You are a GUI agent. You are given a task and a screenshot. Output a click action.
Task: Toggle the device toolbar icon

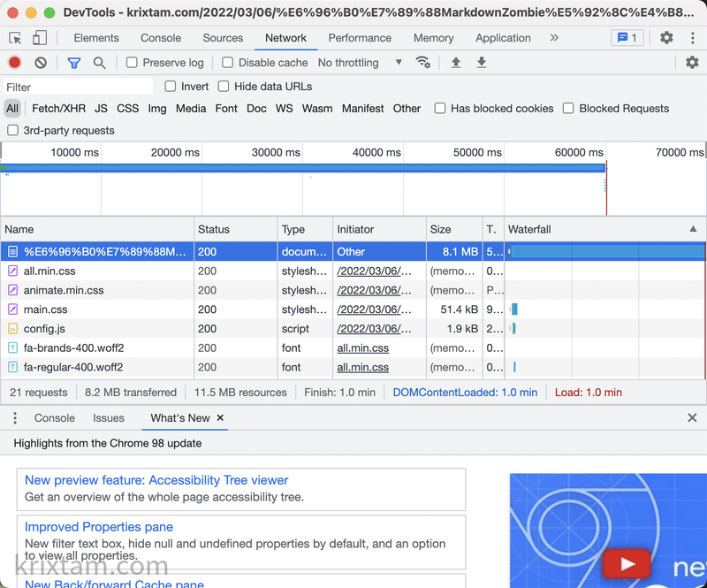pos(40,38)
